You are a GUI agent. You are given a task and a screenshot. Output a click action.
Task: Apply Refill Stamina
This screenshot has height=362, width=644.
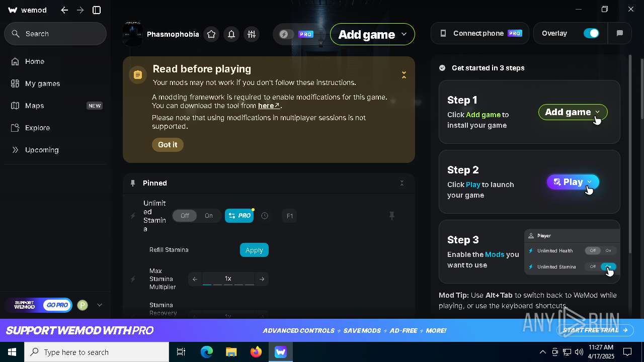click(x=254, y=250)
